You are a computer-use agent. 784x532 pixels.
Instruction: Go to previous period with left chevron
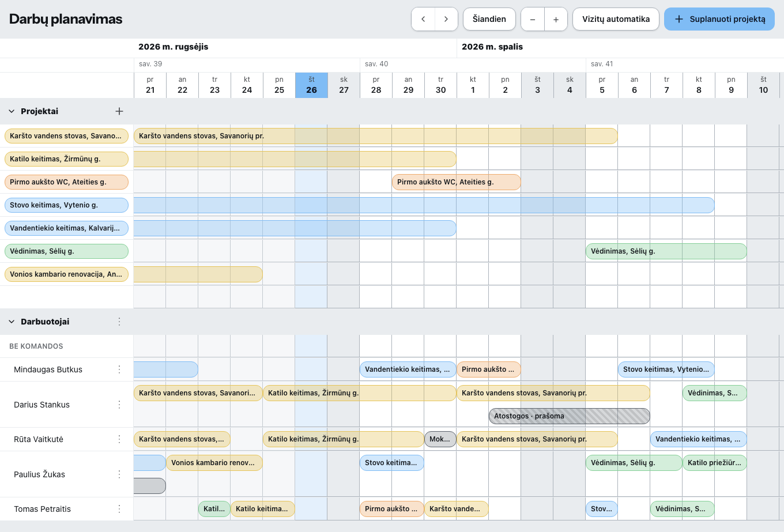click(x=423, y=19)
